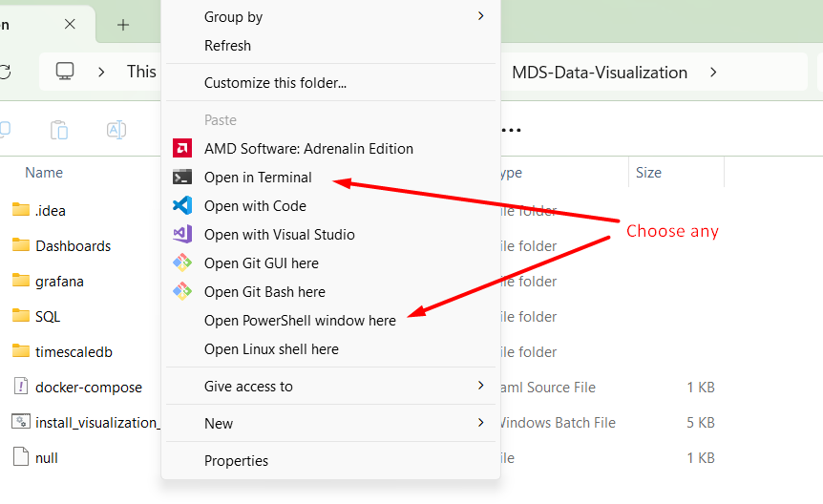823x504 pixels.
Task: Click the rename icon in toolbar
Action: (116, 130)
